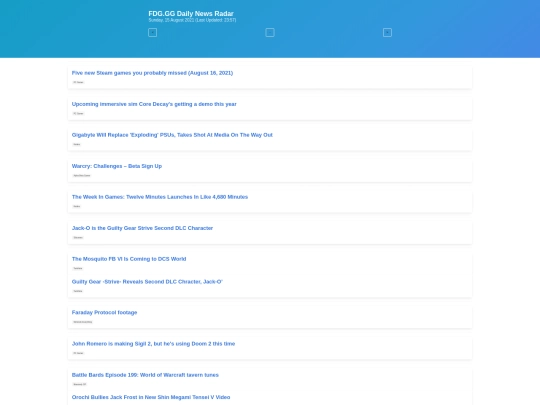The width and height of the screenshot is (540, 405).
Task: Click the 'Sunday, 15 August 2021' date line
Action: (192, 20)
